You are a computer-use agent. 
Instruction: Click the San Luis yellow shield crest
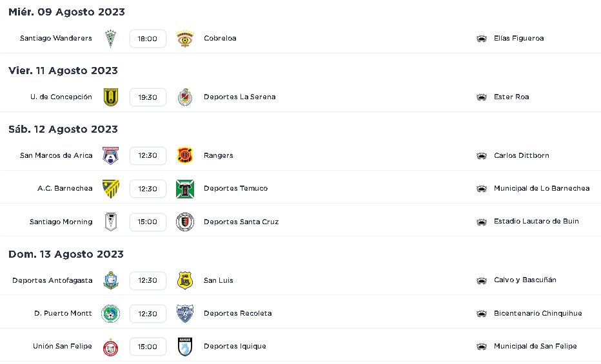pyautogui.click(x=184, y=280)
